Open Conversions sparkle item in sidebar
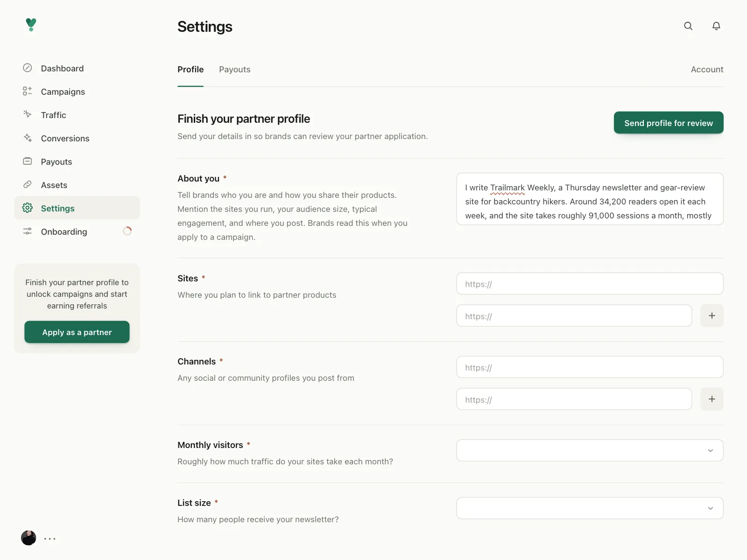The image size is (747, 560). 28,138
